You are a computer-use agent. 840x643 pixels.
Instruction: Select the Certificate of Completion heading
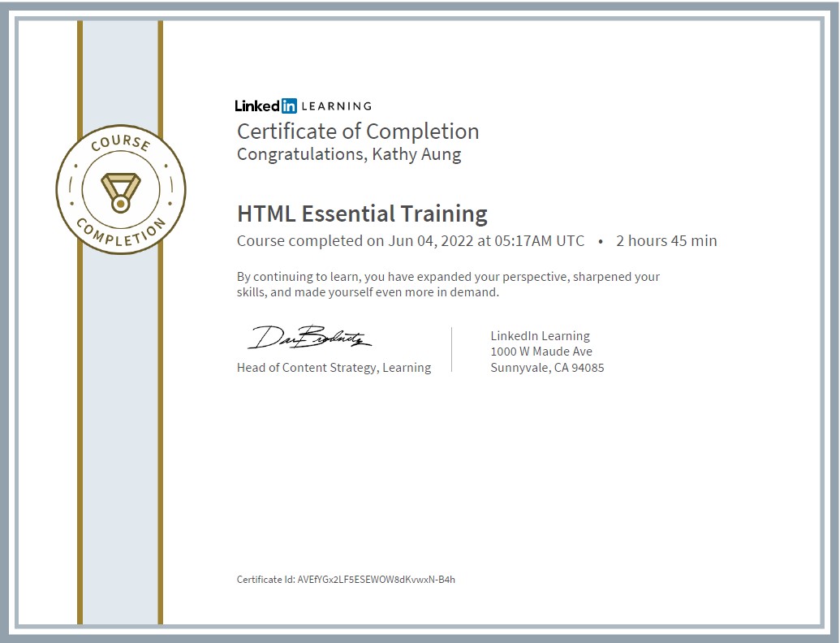click(357, 132)
